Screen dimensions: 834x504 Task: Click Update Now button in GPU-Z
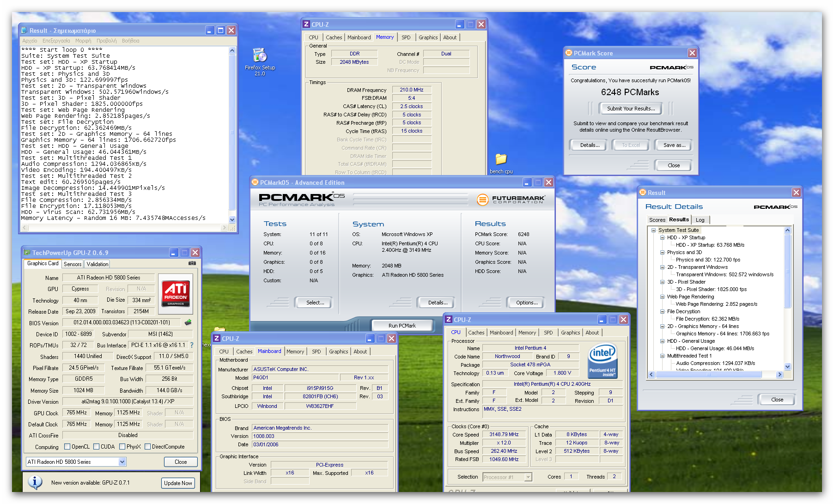coord(178,483)
